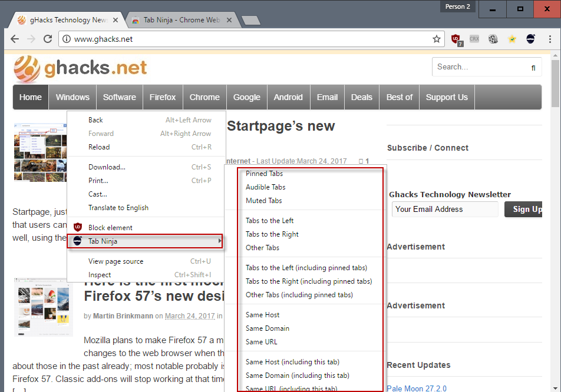Viewport: 561px width, 392px height.
Task: Open Chrome's three-dot menu
Action: (550, 39)
